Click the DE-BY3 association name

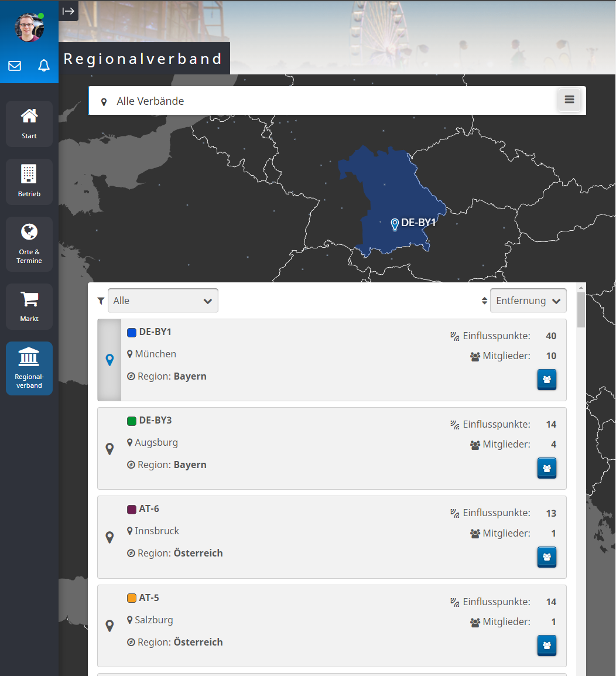(155, 421)
